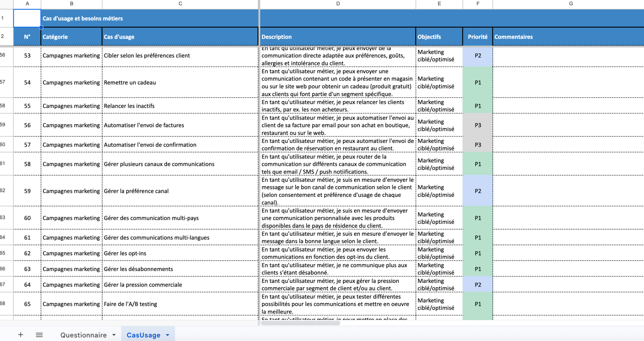The image size is (644, 341).
Task: Click 'Relancer les inactifs' cell
Action: 180,106
